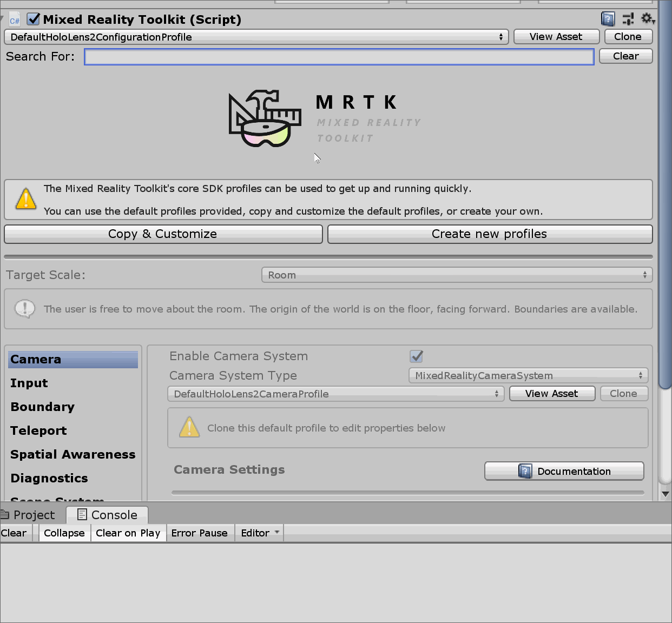Viewport: 672px width, 623px height.
Task: Click the warning triangle in Camera panel
Action: 189,427
